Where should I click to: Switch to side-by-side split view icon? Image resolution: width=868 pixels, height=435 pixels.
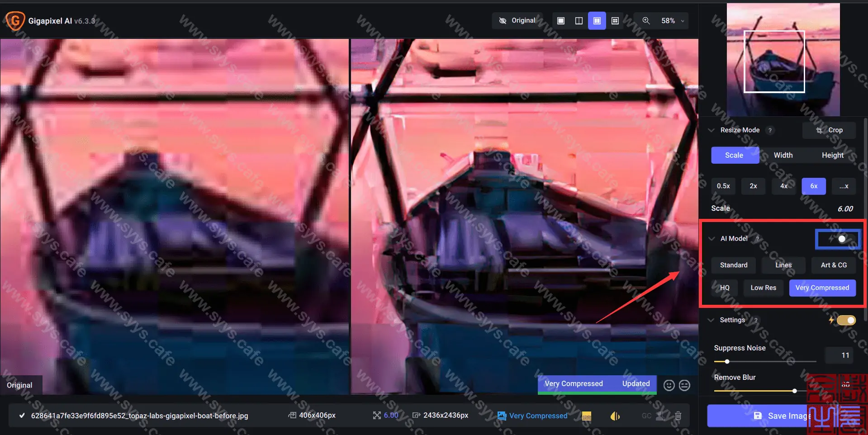tap(579, 20)
